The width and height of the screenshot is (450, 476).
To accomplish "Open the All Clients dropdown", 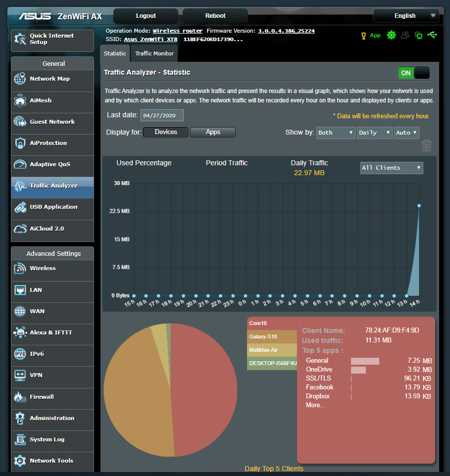I will pos(392,168).
